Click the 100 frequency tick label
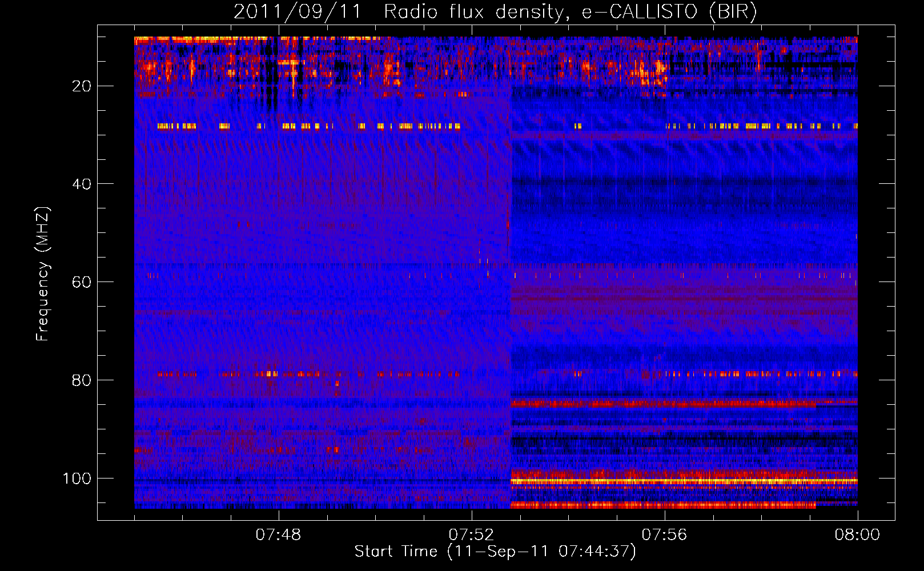 tap(77, 478)
